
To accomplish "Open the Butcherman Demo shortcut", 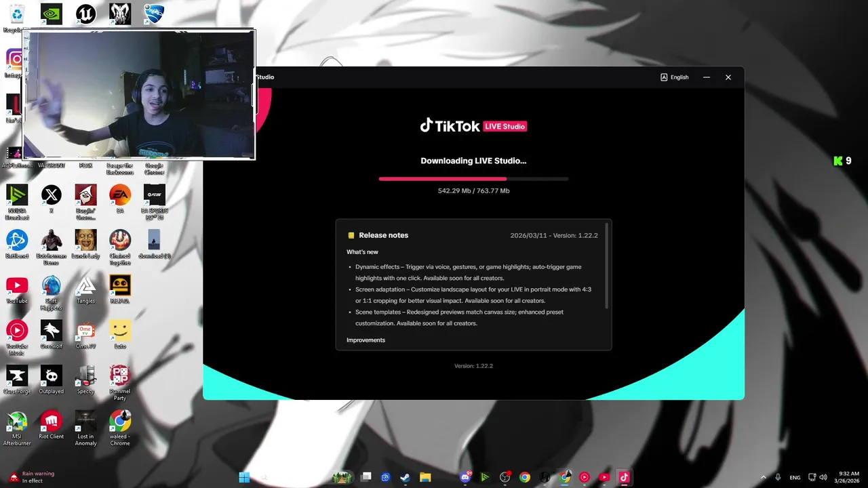I will click(x=52, y=247).
